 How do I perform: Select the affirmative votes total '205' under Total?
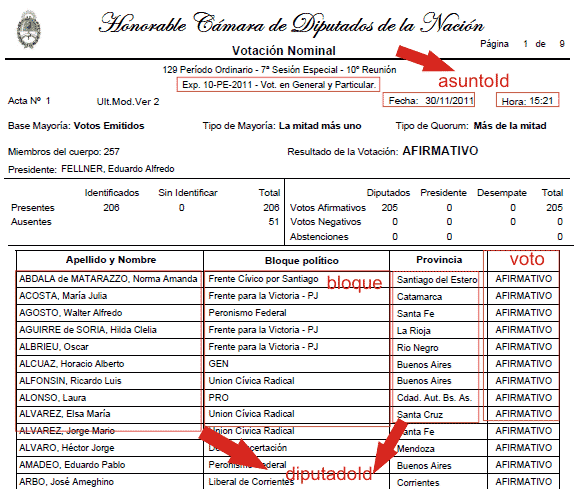click(554, 207)
